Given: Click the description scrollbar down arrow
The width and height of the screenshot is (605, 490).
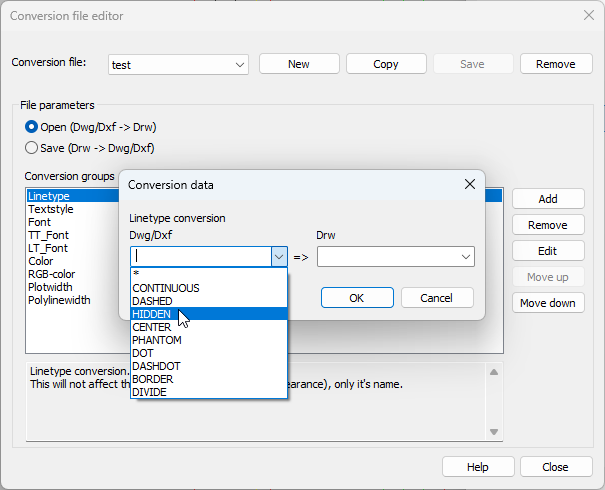Looking at the screenshot, I should (x=493, y=432).
